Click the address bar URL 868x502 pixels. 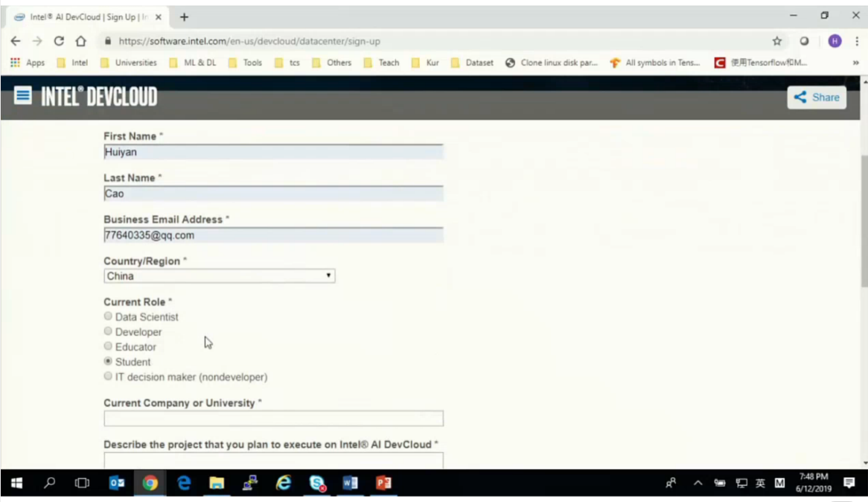click(249, 41)
